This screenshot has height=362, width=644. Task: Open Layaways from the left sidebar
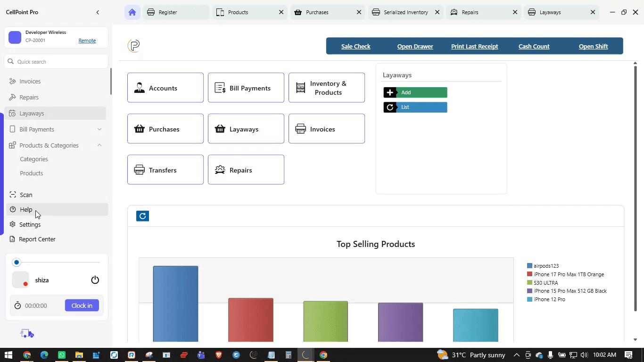click(56, 113)
